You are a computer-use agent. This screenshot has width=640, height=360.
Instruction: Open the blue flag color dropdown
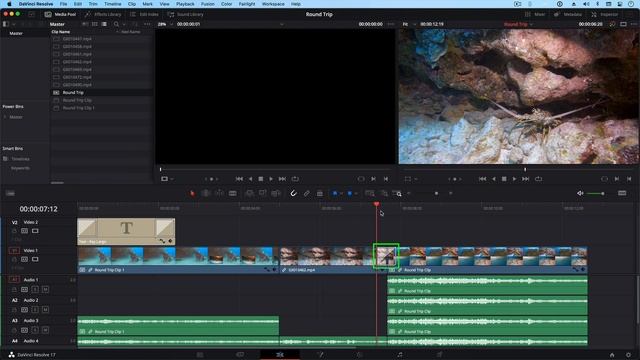tap(341, 193)
